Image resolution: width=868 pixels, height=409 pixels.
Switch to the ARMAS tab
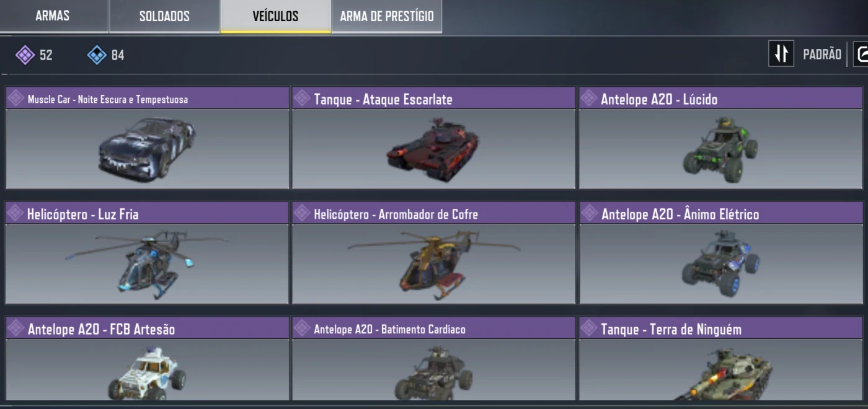coord(53,16)
